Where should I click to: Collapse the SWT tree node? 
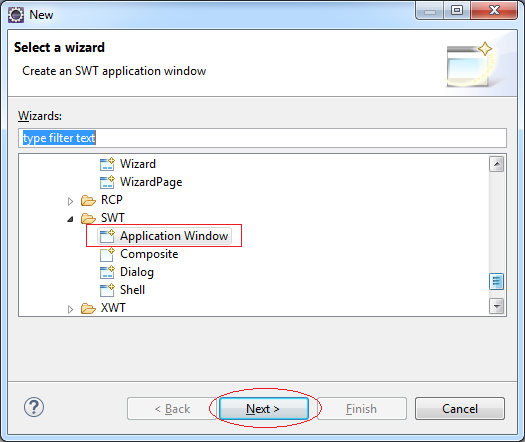coord(70,219)
